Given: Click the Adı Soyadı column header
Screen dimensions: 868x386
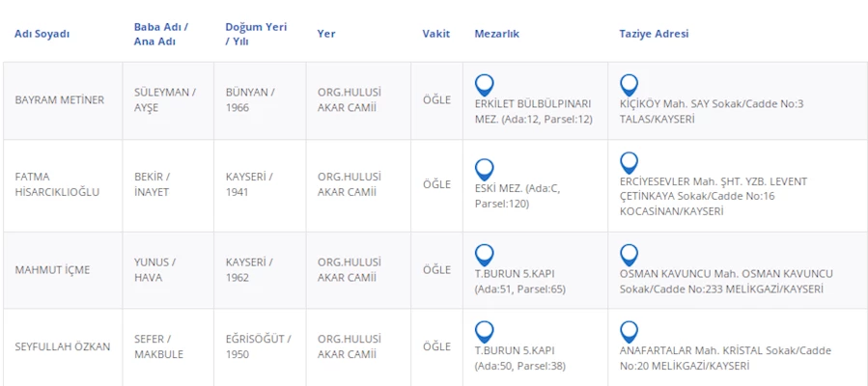Looking at the screenshot, I should (x=42, y=34).
